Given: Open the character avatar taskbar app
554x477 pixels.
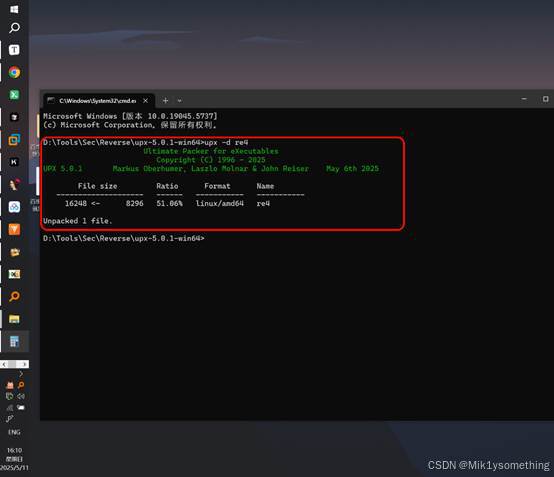Looking at the screenshot, I should click(14, 184).
